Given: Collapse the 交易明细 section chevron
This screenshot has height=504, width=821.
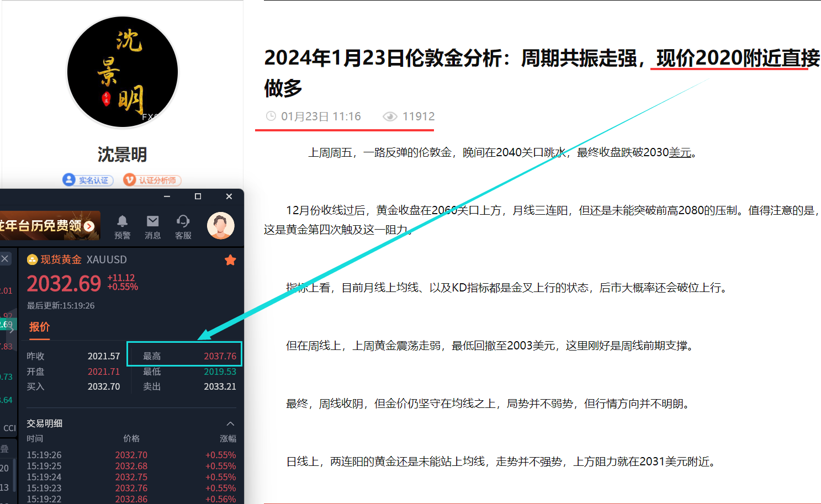Looking at the screenshot, I should [231, 423].
